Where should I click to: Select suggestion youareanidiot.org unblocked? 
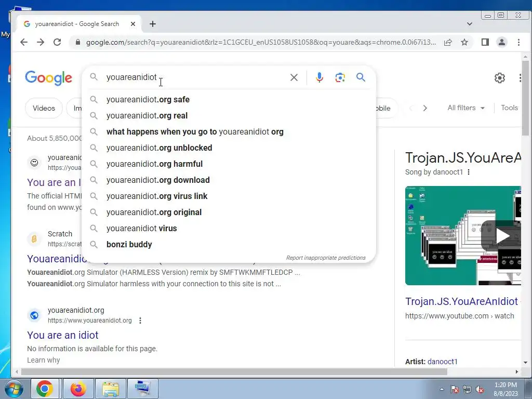tap(229, 148)
